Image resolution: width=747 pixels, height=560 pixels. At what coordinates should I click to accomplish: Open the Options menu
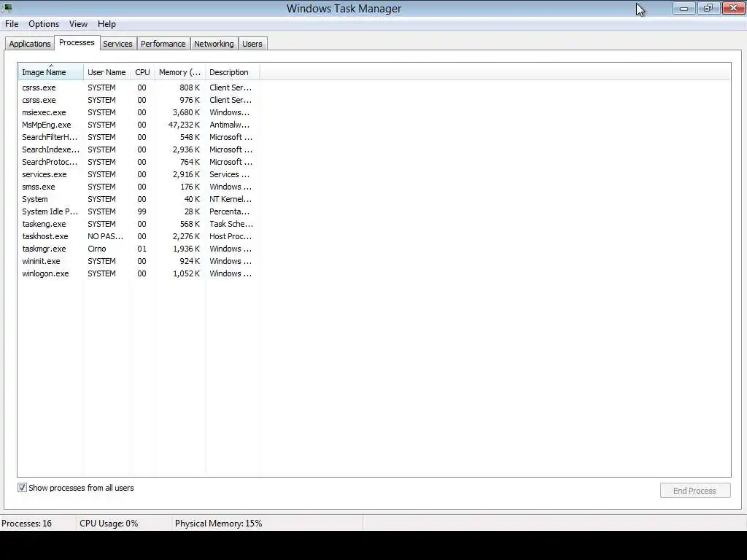pos(44,24)
